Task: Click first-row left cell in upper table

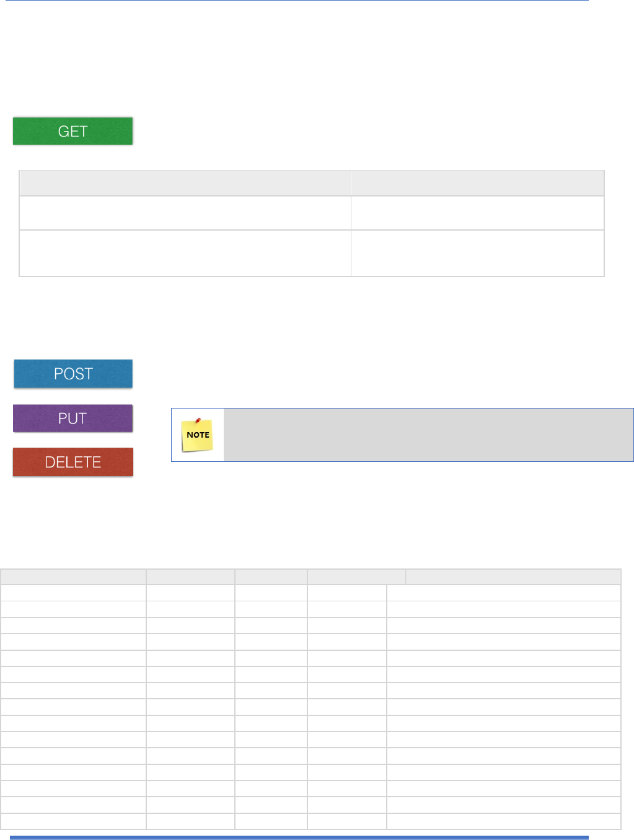Action: (185, 213)
